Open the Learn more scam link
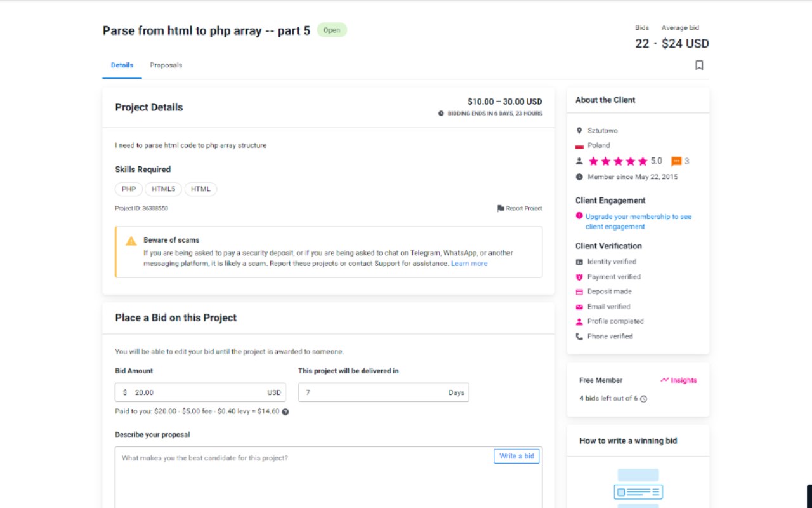This screenshot has width=812, height=508. tap(469, 264)
